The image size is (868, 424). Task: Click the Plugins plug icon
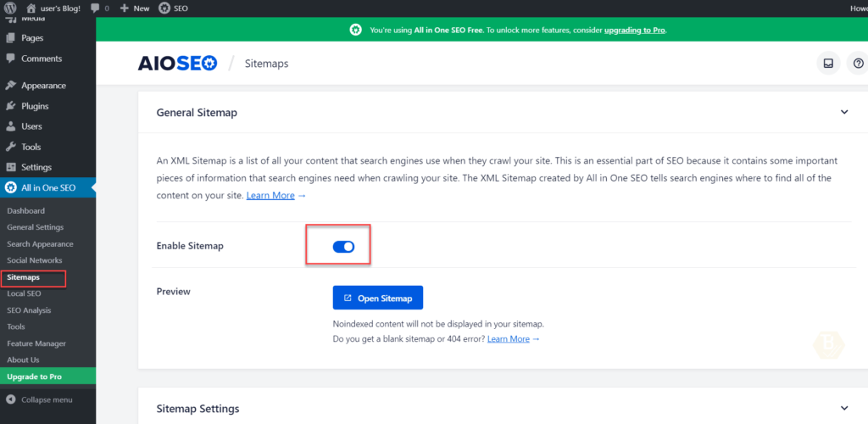10,106
